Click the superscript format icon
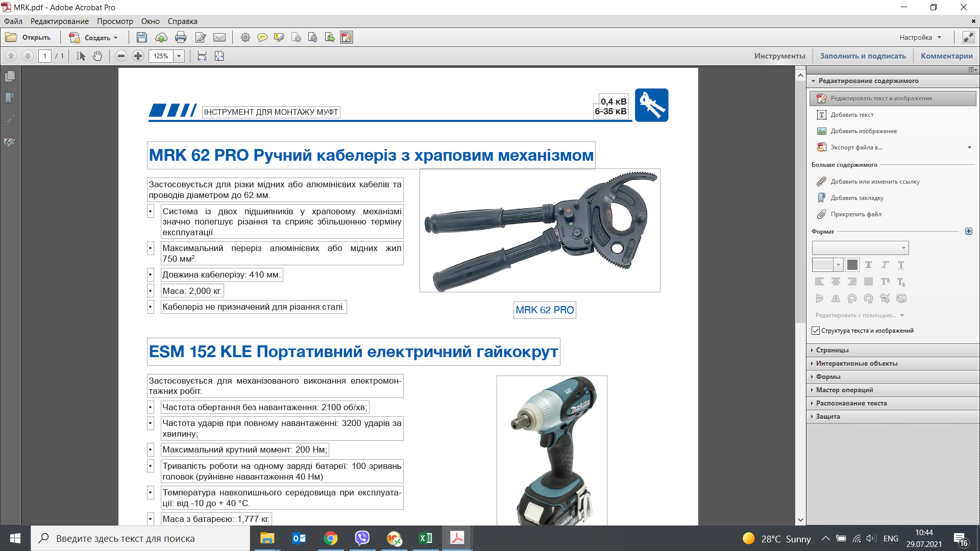Image resolution: width=980 pixels, height=551 pixels. 885,282
